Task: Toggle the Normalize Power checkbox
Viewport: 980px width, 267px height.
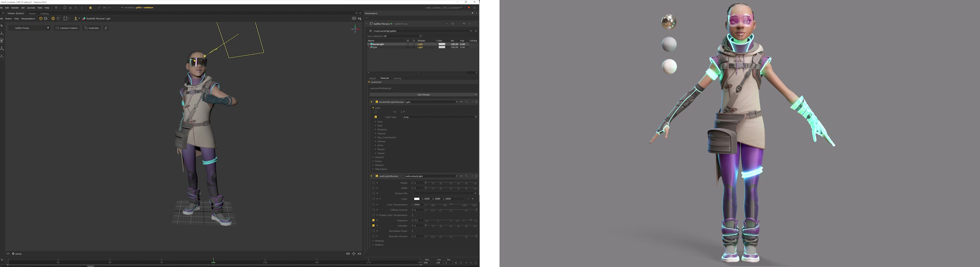Action: coord(415,231)
